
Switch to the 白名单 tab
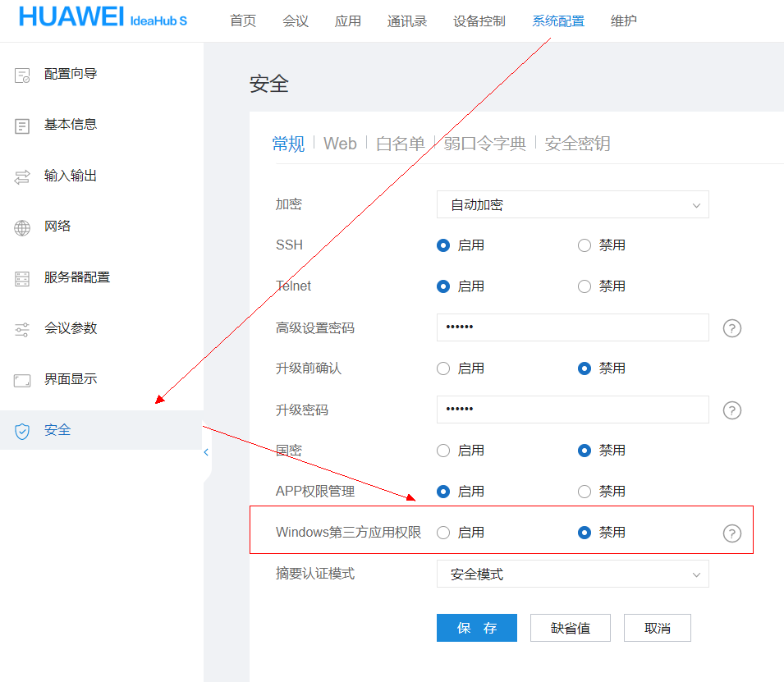(x=400, y=144)
